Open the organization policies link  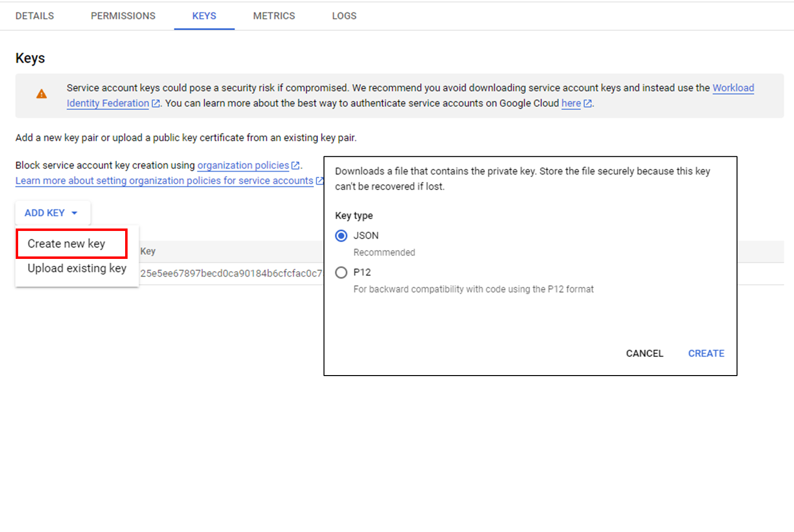tap(243, 166)
